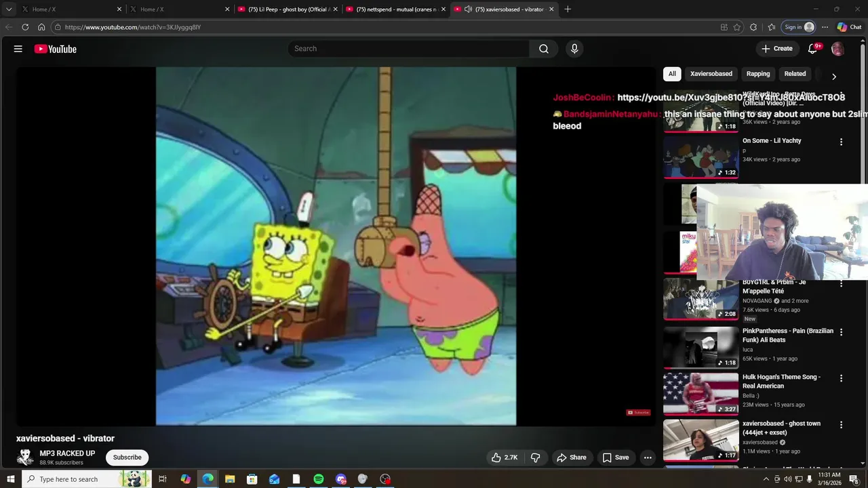
Task: Open the Hulk Hogan's Theme Song thumbnail
Action: click(x=701, y=394)
